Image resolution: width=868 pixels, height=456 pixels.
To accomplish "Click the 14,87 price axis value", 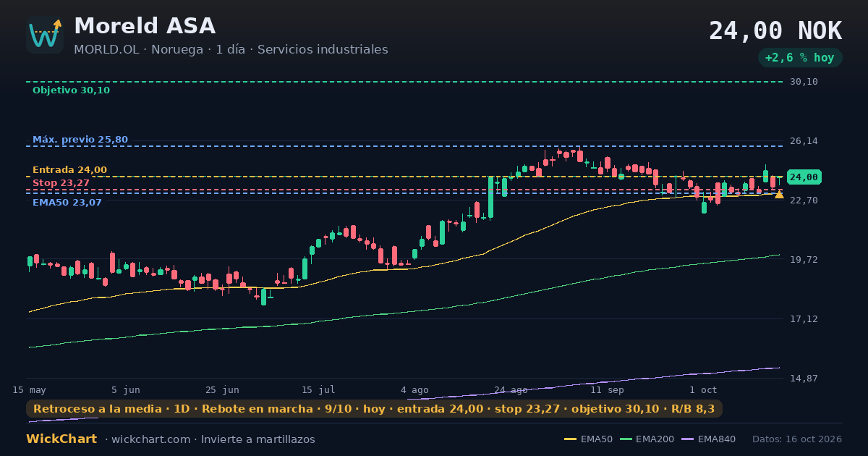I will click(x=804, y=378).
